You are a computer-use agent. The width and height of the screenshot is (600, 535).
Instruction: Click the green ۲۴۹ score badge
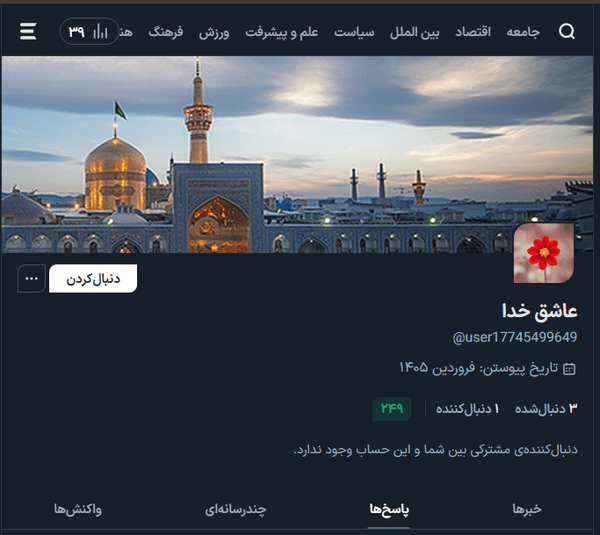pyautogui.click(x=392, y=409)
